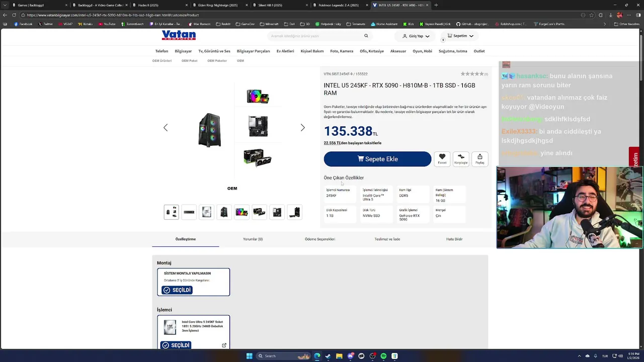
Task: Click the Karşılaştır compare icon
Action: [461, 159]
